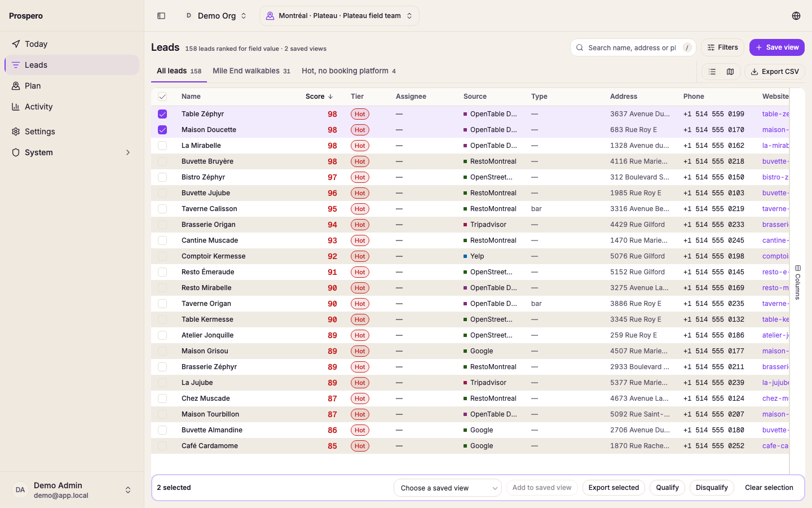Screen dimensions: 812x508
Task: Click the Filters button
Action: [722, 47]
